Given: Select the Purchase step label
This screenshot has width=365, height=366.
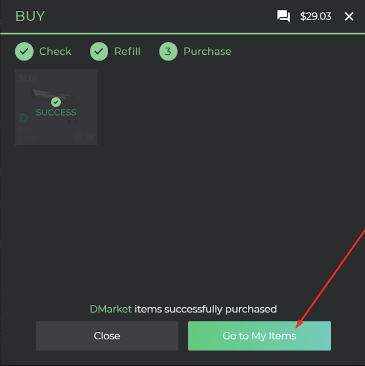Looking at the screenshot, I should [x=207, y=51].
